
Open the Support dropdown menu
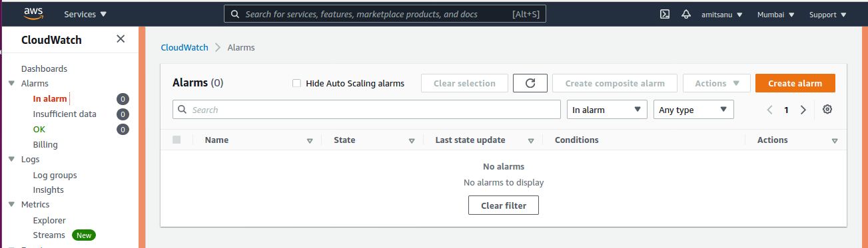point(828,14)
